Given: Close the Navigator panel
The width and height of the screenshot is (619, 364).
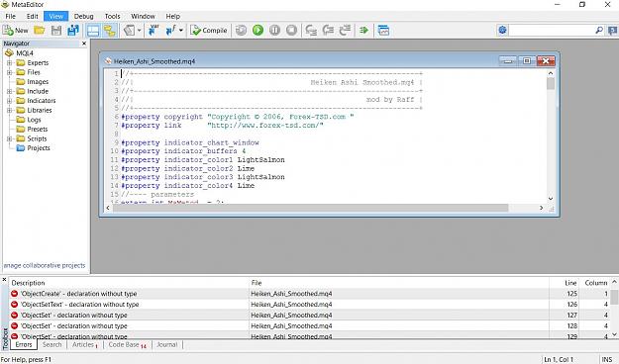Looking at the screenshot, I should pyautogui.click(x=84, y=44).
